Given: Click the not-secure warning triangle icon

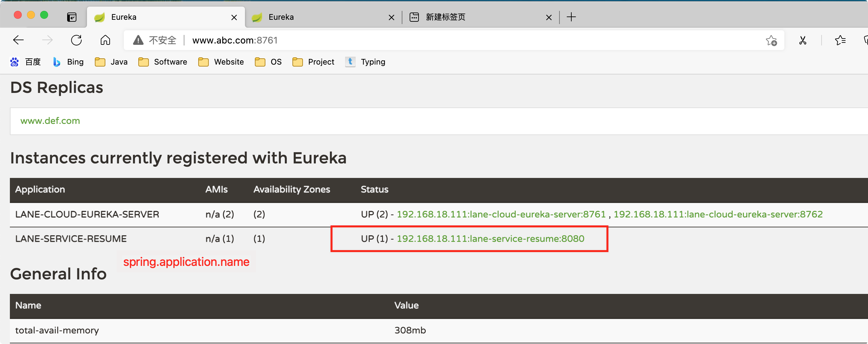Looking at the screenshot, I should 138,40.
